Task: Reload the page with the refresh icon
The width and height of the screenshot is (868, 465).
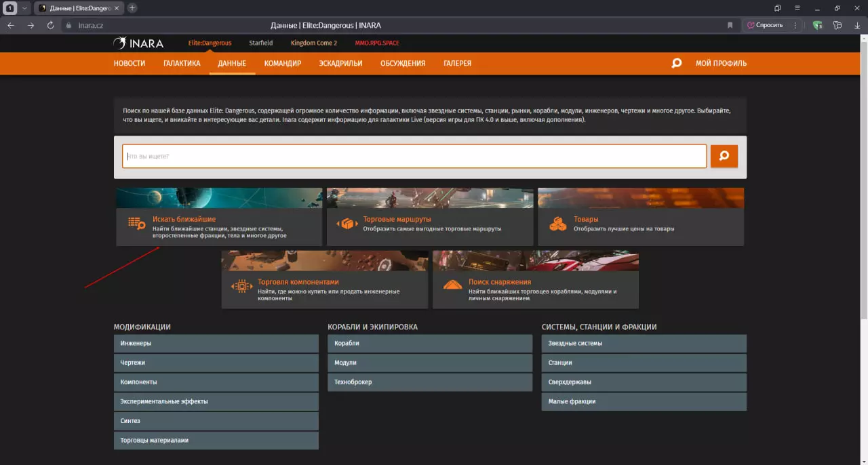Action: [50, 25]
